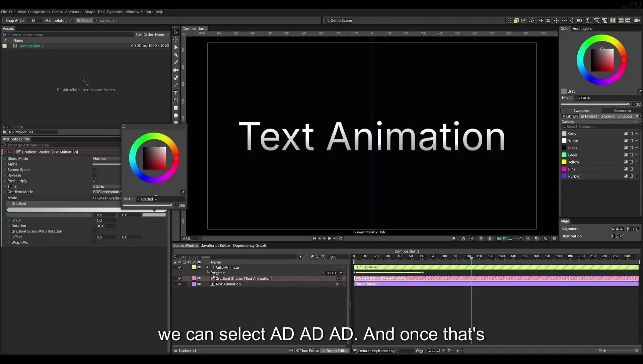Open the Hex dropdown in Color panel

coord(567,98)
